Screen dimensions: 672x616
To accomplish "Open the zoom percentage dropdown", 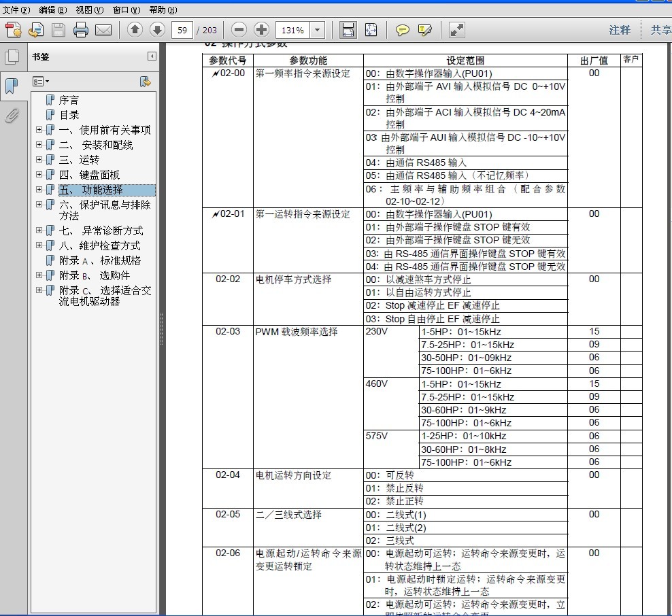I will click(318, 30).
